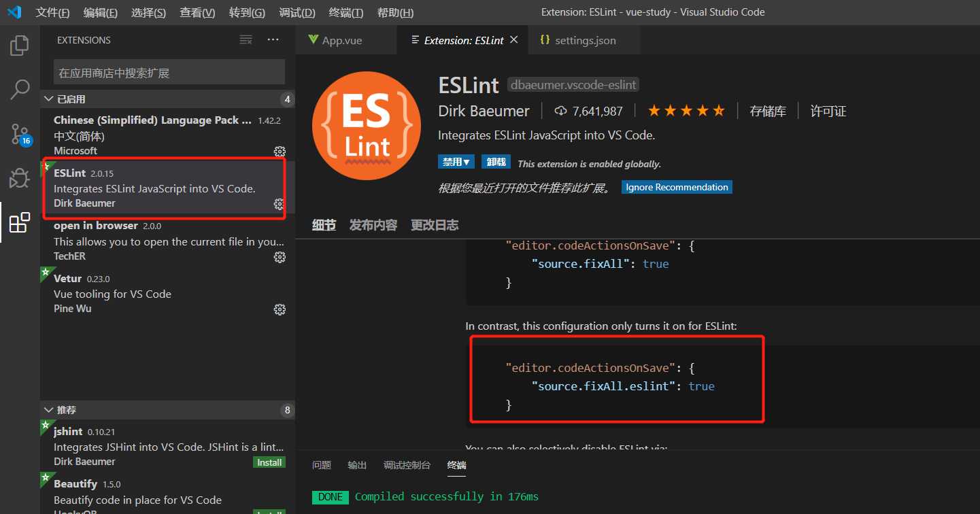Click the JSON braces icon on settings.json tab
The height and width of the screenshot is (514, 980).
pos(545,40)
